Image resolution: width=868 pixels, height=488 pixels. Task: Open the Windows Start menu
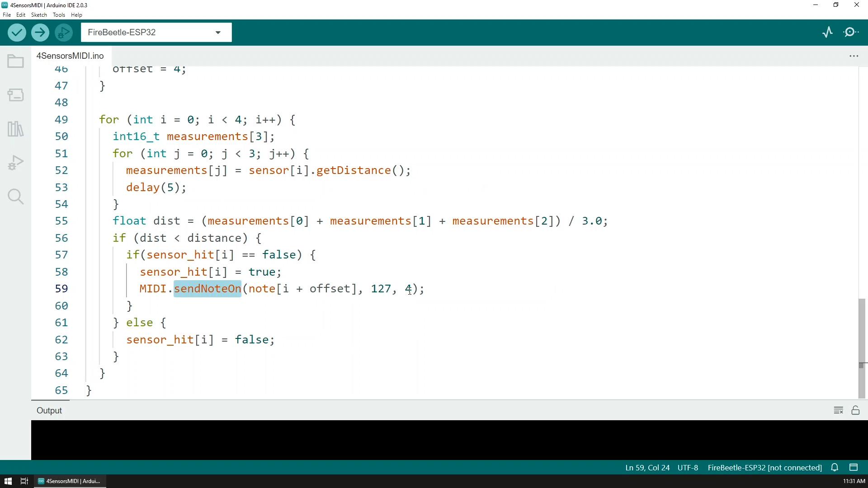[x=8, y=481]
